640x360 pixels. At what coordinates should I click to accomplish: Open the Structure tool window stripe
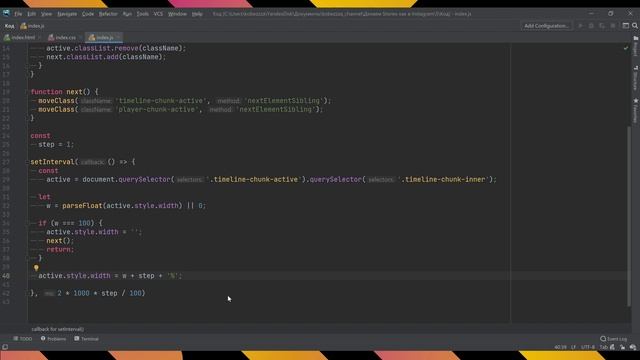click(x=636, y=78)
